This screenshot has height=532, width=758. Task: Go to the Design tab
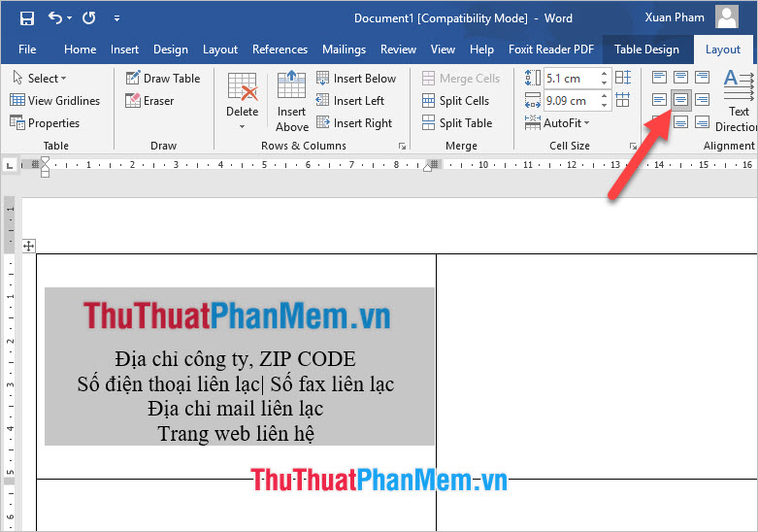click(171, 50)
